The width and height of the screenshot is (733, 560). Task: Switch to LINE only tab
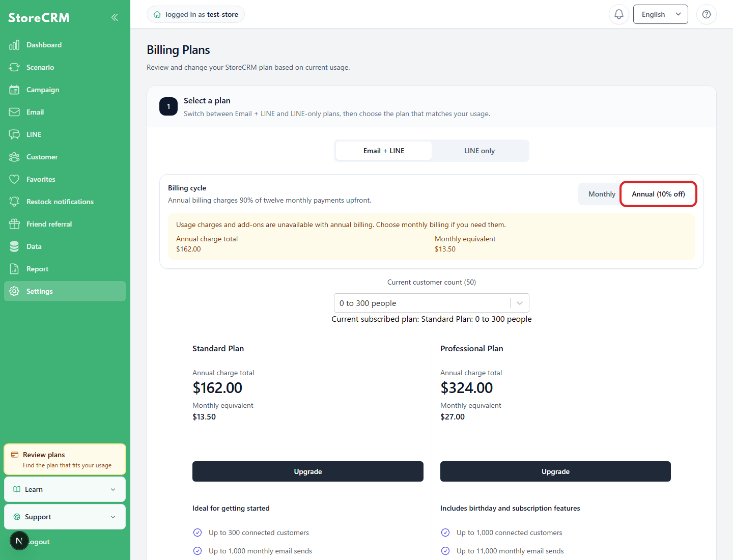480,151
